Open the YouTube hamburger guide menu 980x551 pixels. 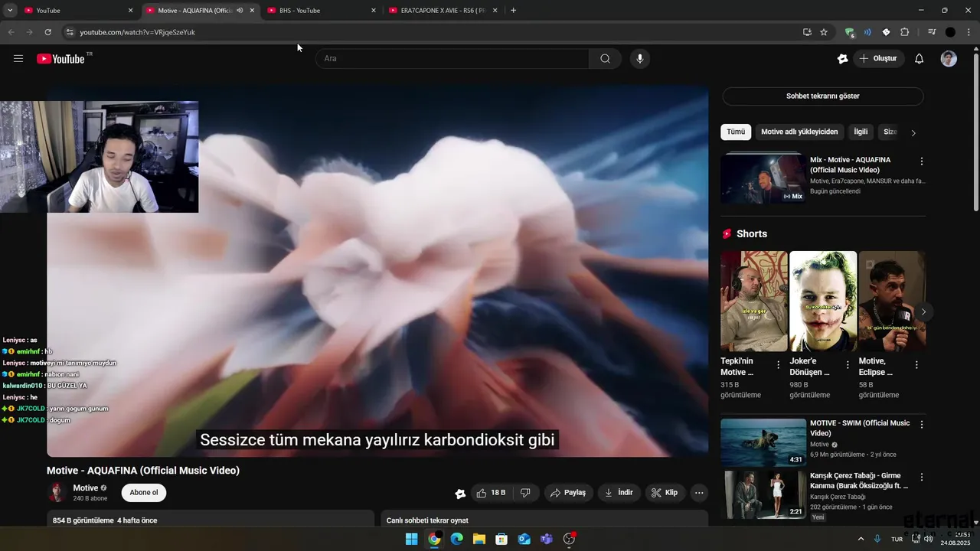tap(18, 59)
